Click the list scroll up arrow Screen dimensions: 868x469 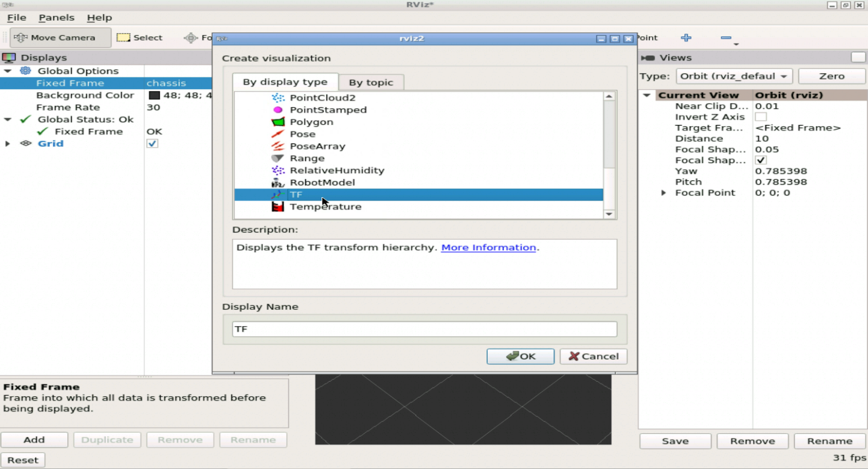tap(609, 96)
